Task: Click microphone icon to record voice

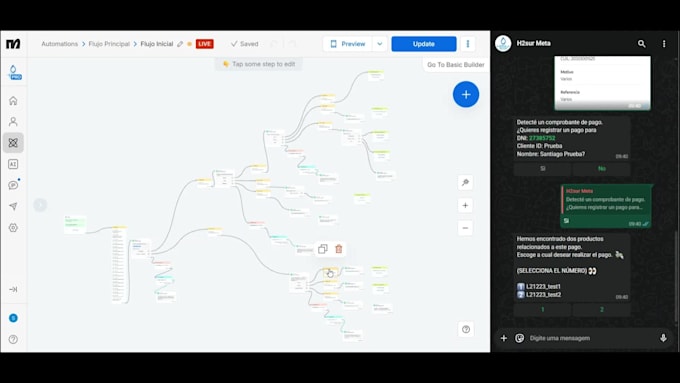Action: pos(663,338)
